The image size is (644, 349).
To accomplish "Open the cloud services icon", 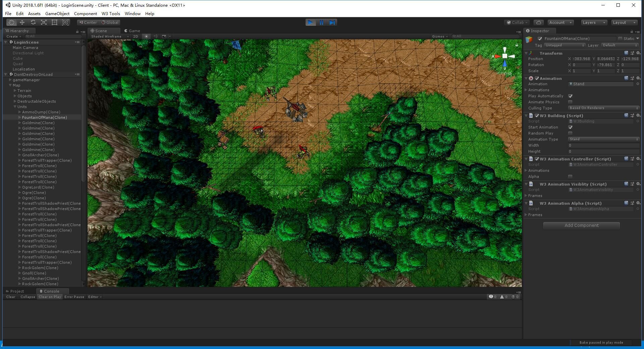I will coord(538,22).
